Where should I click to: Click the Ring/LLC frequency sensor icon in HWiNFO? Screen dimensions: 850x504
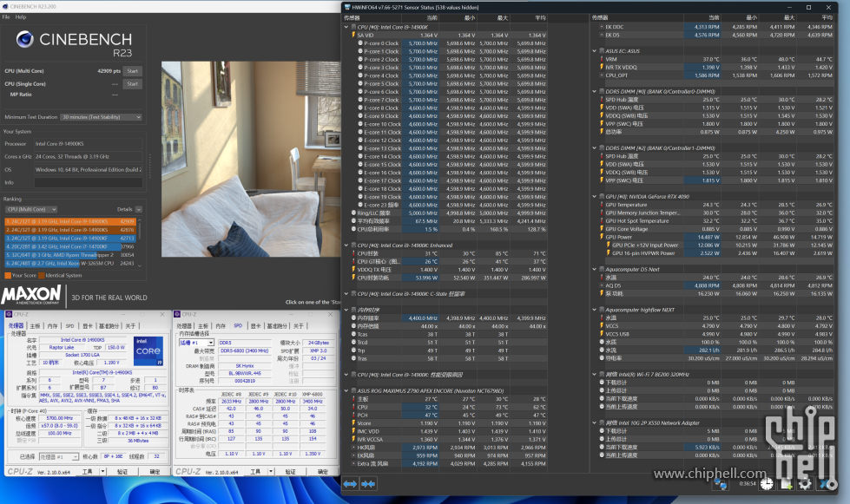point(353,213)
